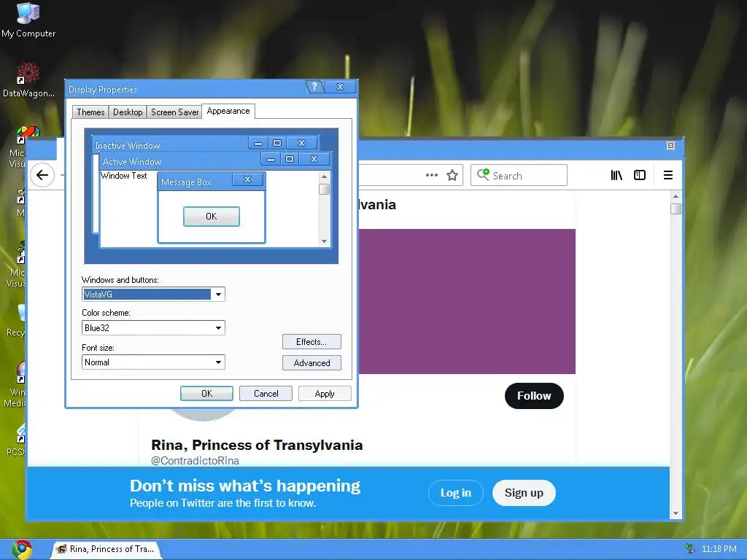Image resolution: width=747 pixels, height=560 pixels.
Task: Click the preview scrollbar down arrow
Action: [325, 241]
